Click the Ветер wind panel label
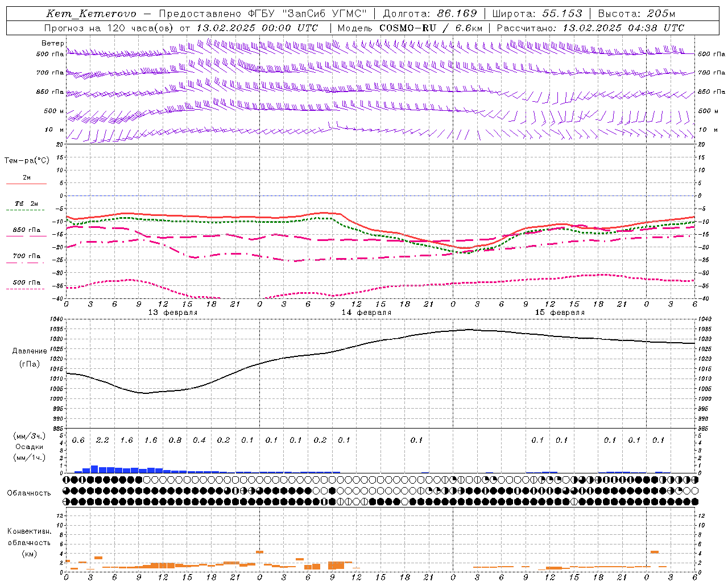 (x=52, y=43)
